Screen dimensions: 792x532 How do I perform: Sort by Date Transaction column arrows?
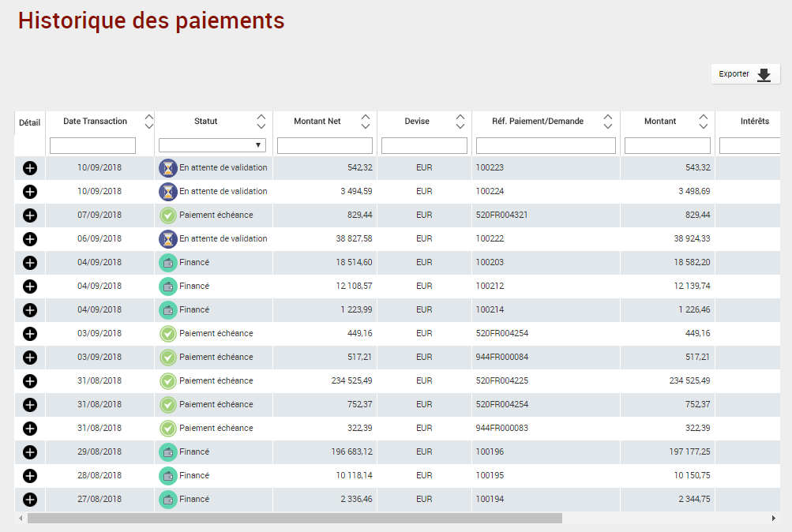(x=148, y=122)
